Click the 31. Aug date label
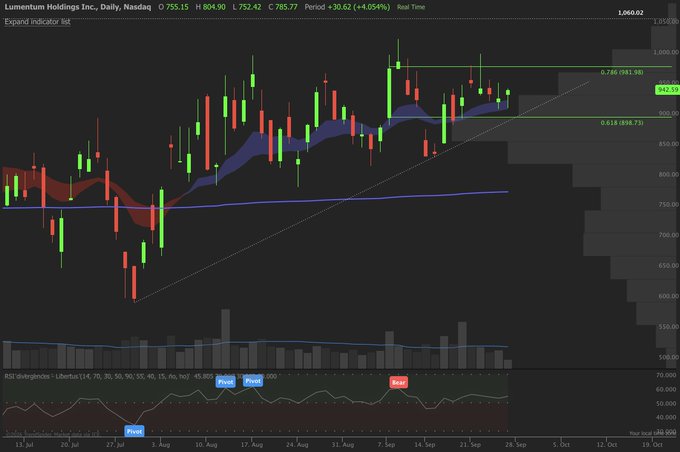Viewport: 680px width, 452px height. [x=343, y=445]
